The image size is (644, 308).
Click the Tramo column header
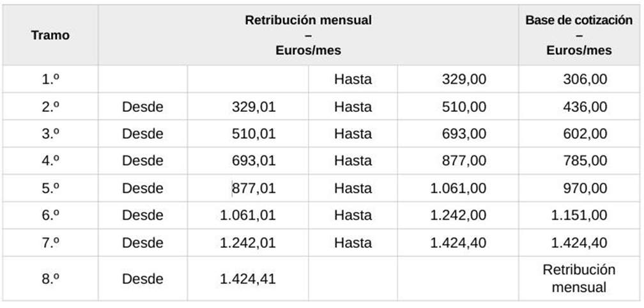tap(50, 35)
